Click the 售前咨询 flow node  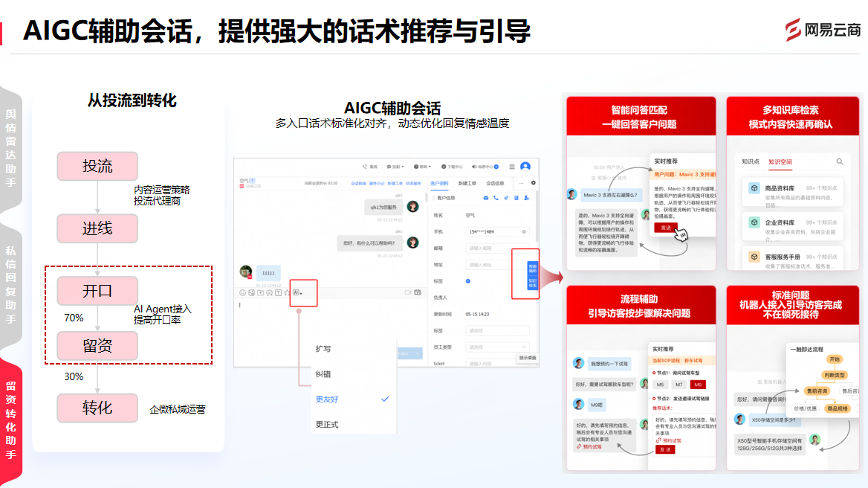click(817, 391)
